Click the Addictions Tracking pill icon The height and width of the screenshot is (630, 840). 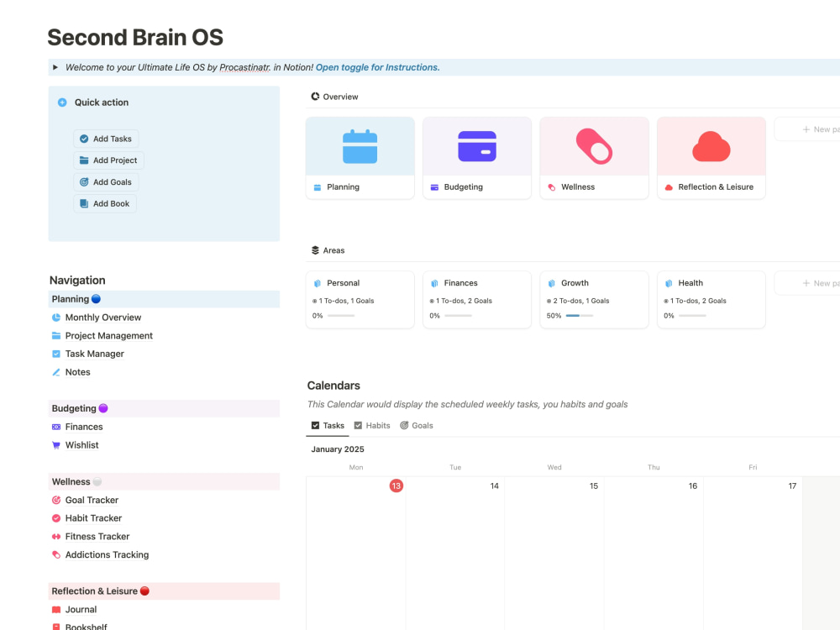click(56, 555)
